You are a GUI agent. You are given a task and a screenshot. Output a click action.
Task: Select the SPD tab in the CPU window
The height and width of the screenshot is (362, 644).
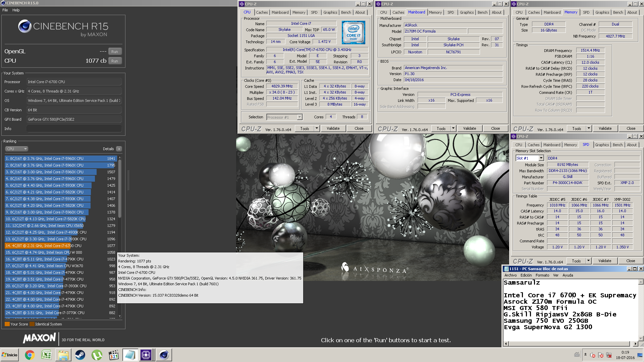[x=314, y=12]
